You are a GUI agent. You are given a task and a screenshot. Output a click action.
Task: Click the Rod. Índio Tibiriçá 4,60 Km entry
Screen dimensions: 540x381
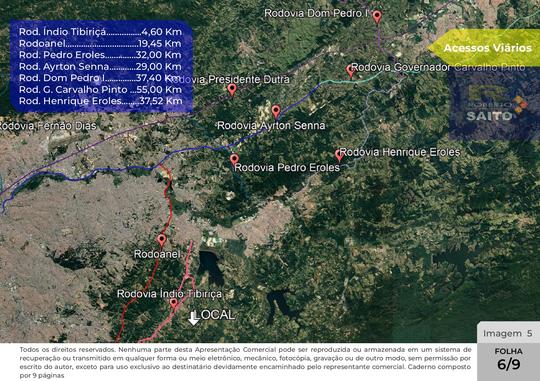(x=100, y=32)
